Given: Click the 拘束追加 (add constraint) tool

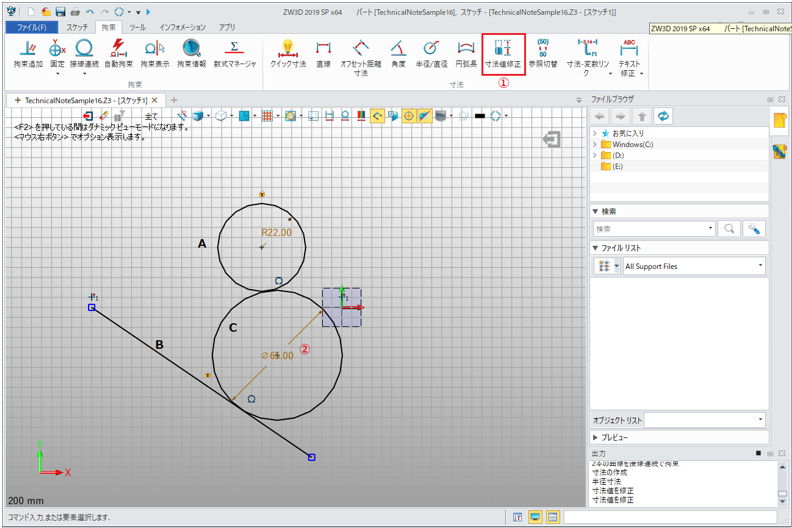Looking at the screenshot, I should click(x=28, y=54).
